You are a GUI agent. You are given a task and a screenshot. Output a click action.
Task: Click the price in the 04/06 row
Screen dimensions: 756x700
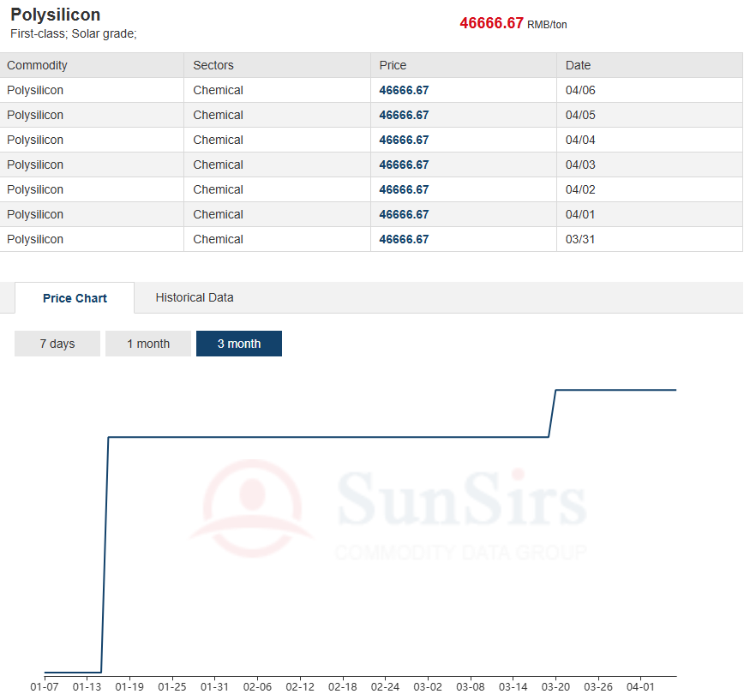404,90
